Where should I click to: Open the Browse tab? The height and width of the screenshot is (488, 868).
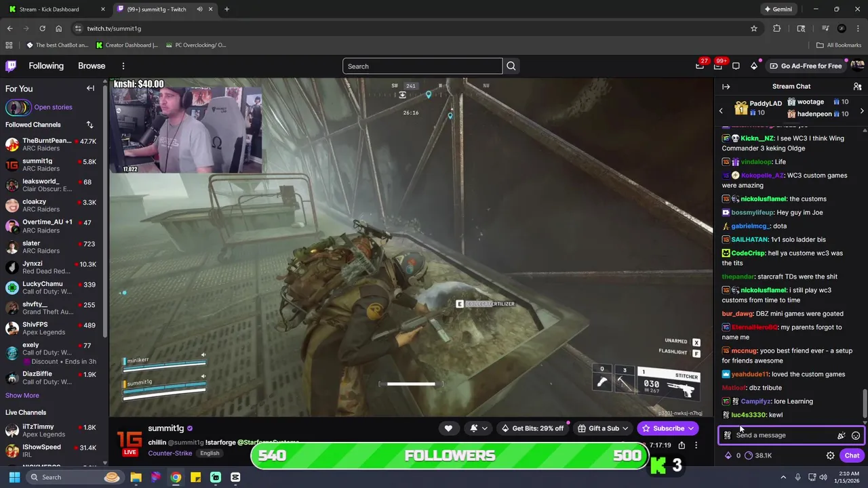92,66
